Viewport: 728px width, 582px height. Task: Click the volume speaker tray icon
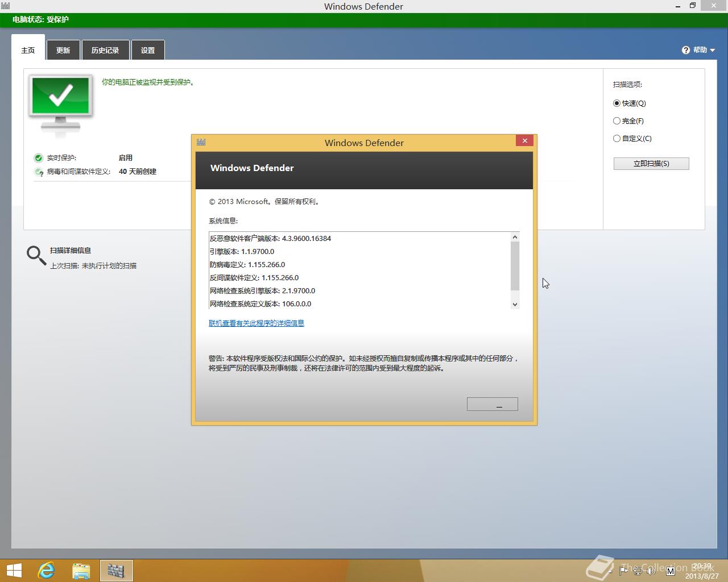pos(652,570)
